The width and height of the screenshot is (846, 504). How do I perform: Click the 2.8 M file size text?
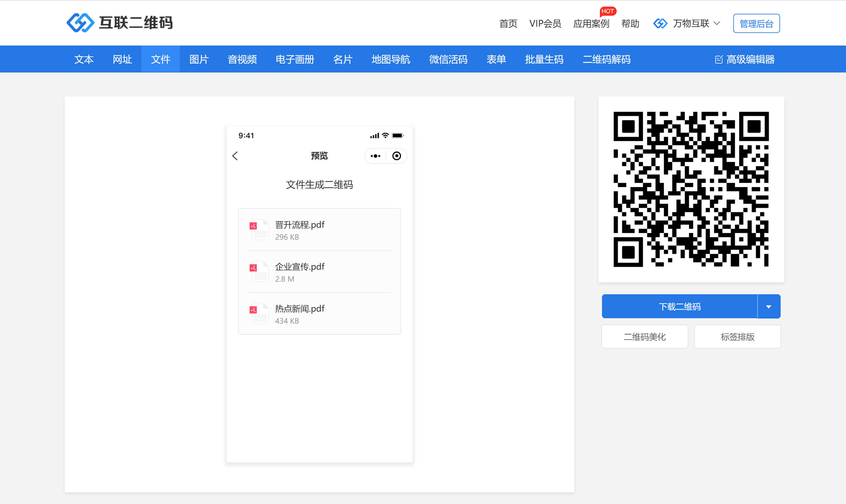pos(285,279)
